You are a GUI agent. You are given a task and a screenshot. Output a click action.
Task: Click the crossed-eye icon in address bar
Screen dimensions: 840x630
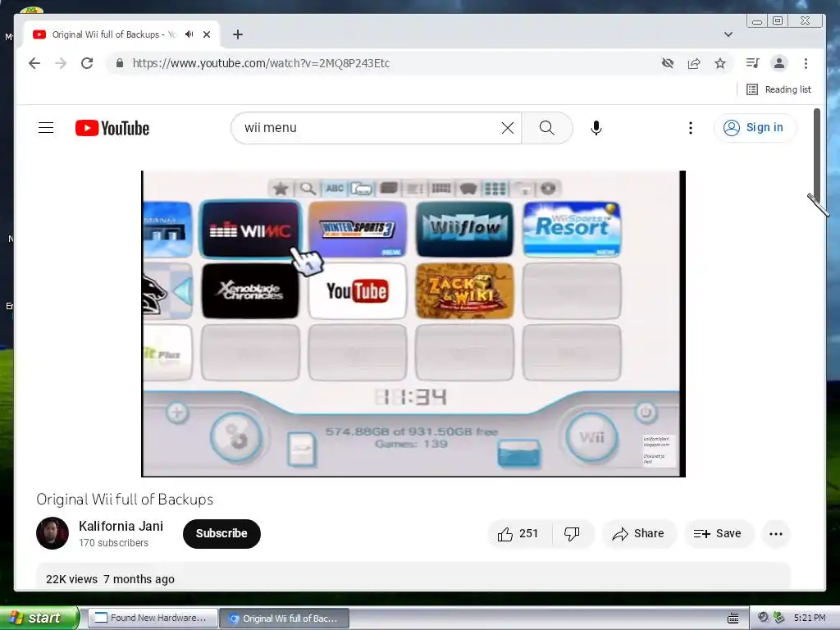(x=668, y=63)
